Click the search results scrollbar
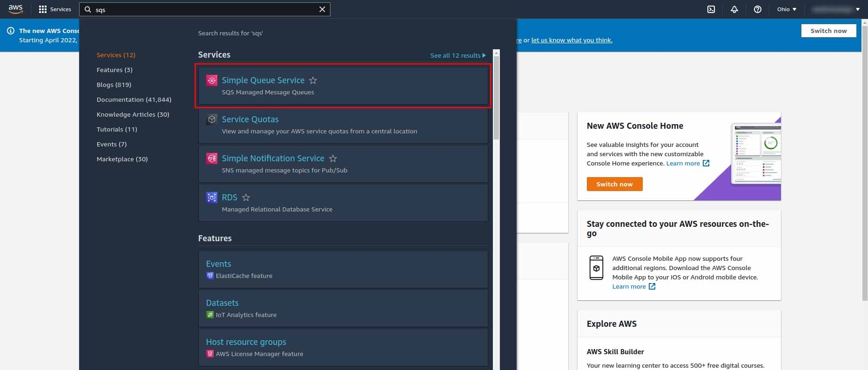This screenshot has width=868, height=370. [496, 98]
